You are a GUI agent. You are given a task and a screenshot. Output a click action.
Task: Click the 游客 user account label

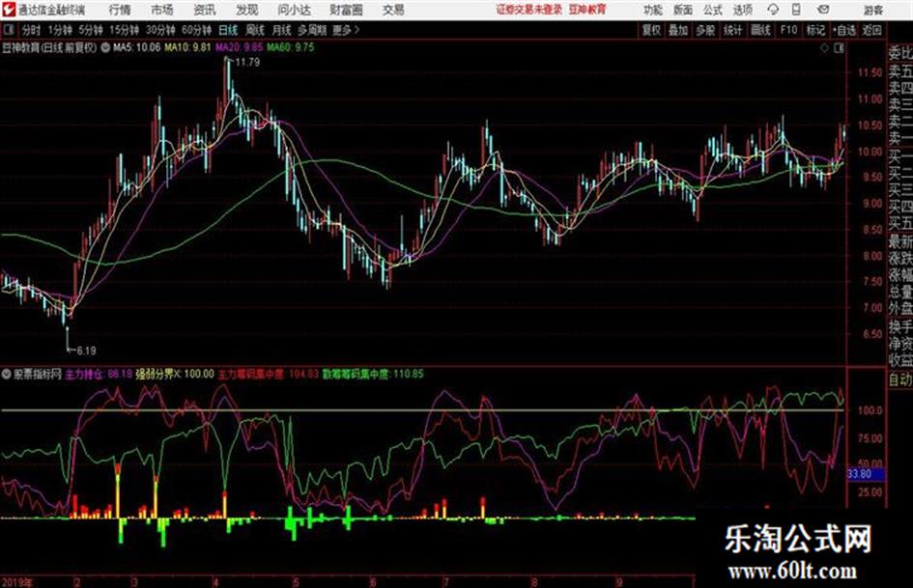coord(872,10)
